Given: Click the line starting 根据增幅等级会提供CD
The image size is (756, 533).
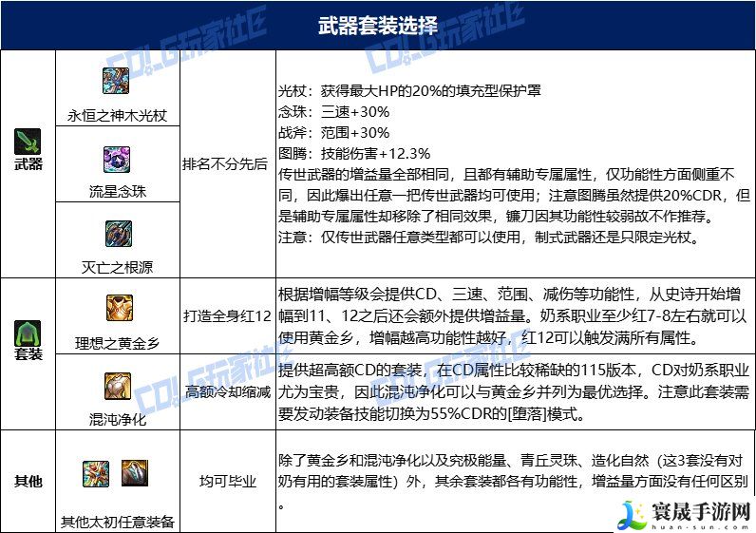Looking at the screenshot, I should click(509, 295).
